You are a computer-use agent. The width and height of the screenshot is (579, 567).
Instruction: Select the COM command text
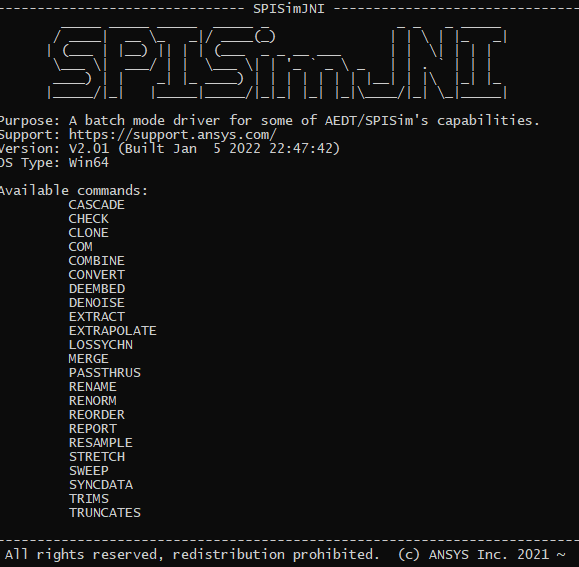point(80,247)
